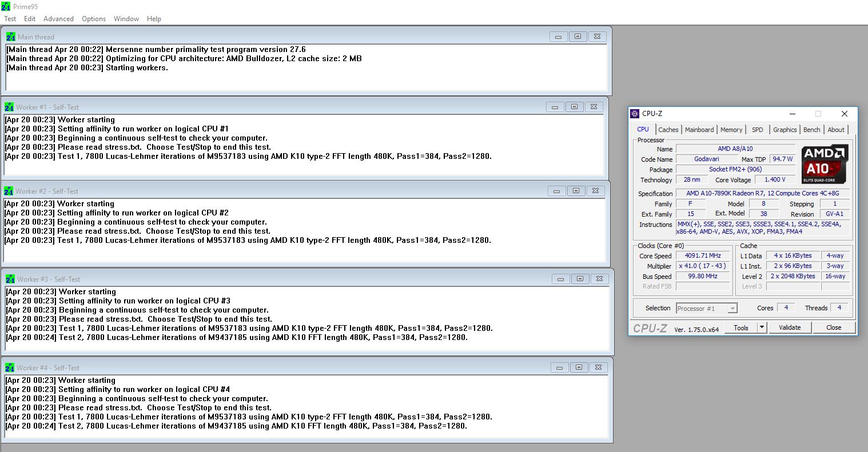Switch to the SPD tab

758,130
